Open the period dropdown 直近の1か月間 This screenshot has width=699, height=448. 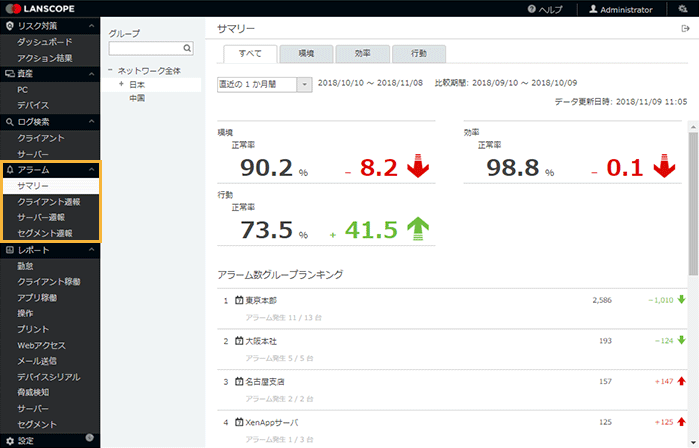click(x=305, y=85)
